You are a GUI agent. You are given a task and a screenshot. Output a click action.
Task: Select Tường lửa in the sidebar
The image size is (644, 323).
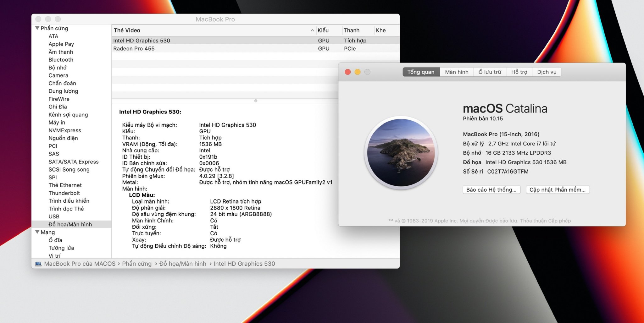tap(61, 248)
